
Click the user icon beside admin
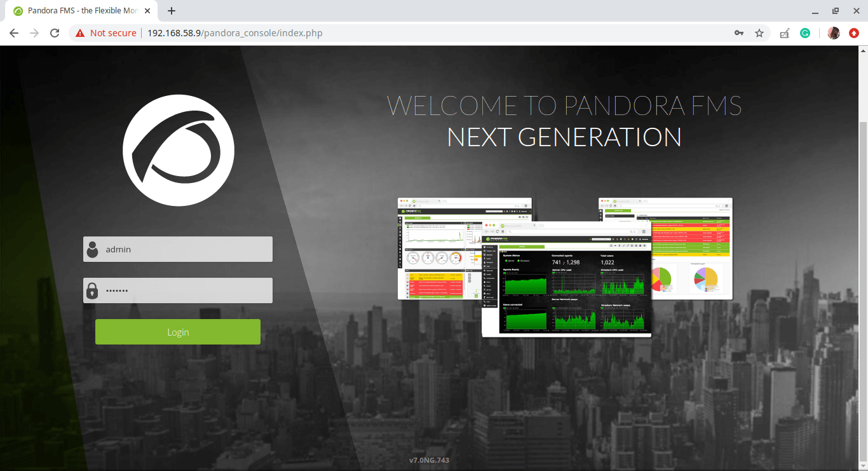click(x=93, y=249)
